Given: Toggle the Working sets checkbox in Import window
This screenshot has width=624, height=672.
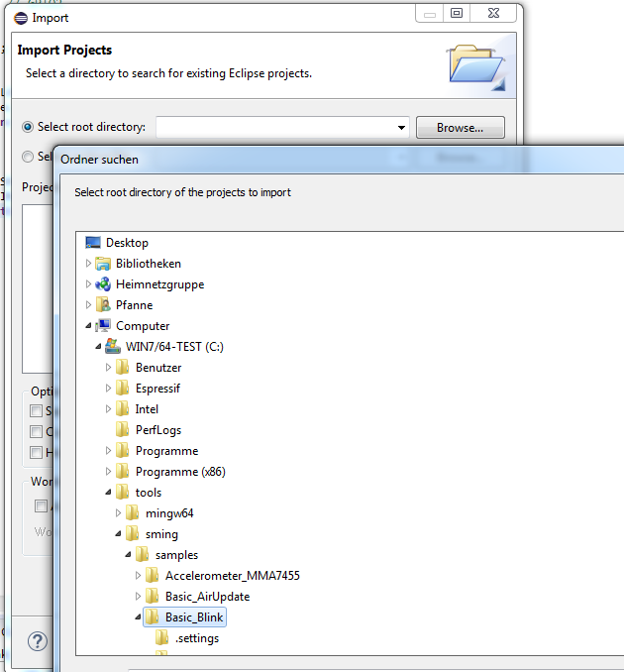Looking at the screenshot, I should click(x=42, y=506).
